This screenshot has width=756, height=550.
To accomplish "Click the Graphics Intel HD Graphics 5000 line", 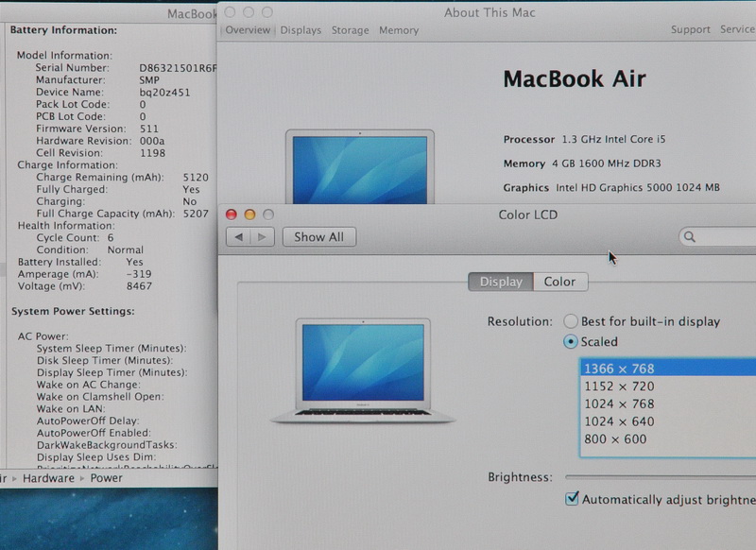I will pyautogui.click(x=611, y=187).
